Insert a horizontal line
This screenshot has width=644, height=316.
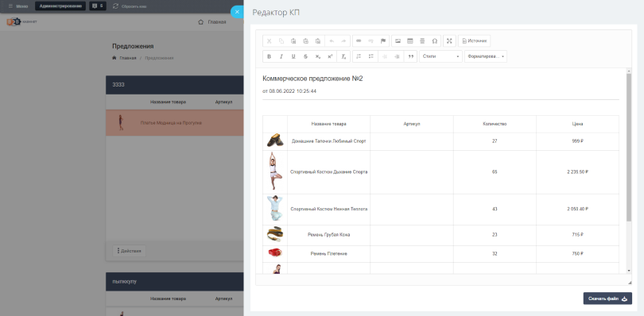point(422,41)
